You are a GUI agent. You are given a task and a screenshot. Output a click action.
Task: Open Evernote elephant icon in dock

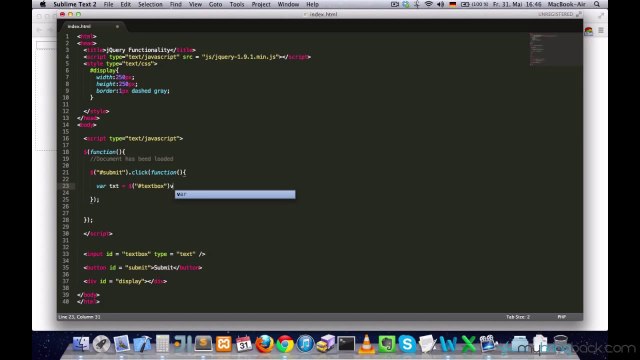(387, 344)
